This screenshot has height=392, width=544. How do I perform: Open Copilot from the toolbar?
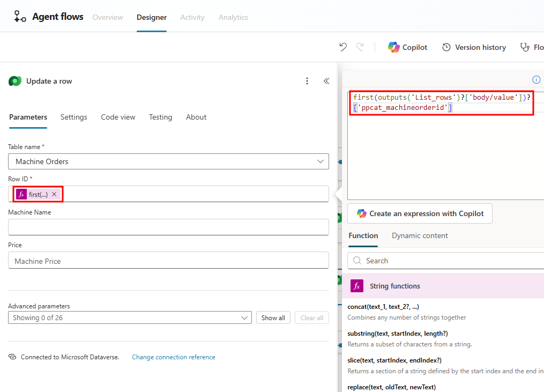(x=408, y=47)
